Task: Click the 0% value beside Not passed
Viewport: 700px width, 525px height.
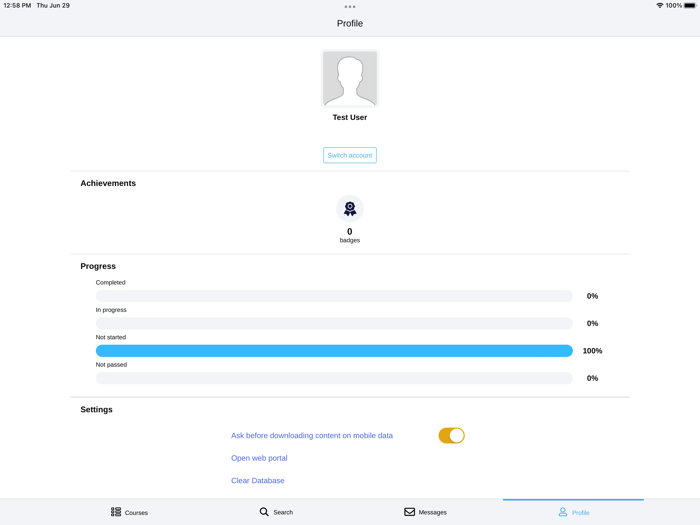Action: [592, 378]
